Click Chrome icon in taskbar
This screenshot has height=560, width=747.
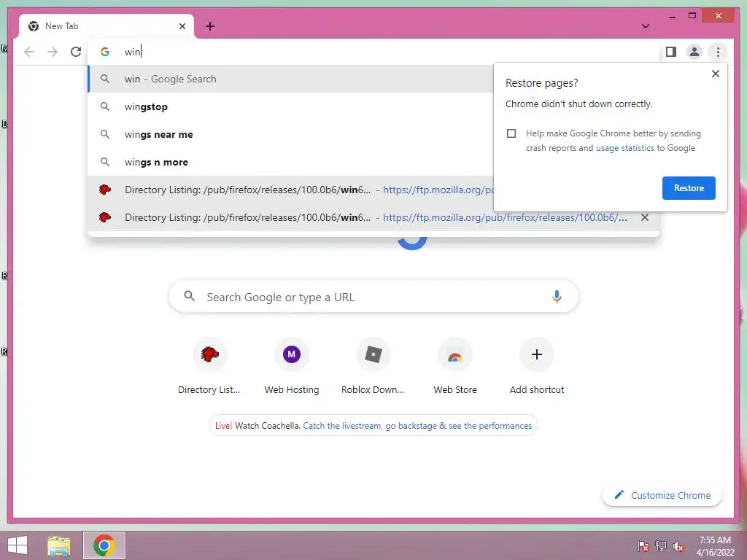[x=104, y=545]
